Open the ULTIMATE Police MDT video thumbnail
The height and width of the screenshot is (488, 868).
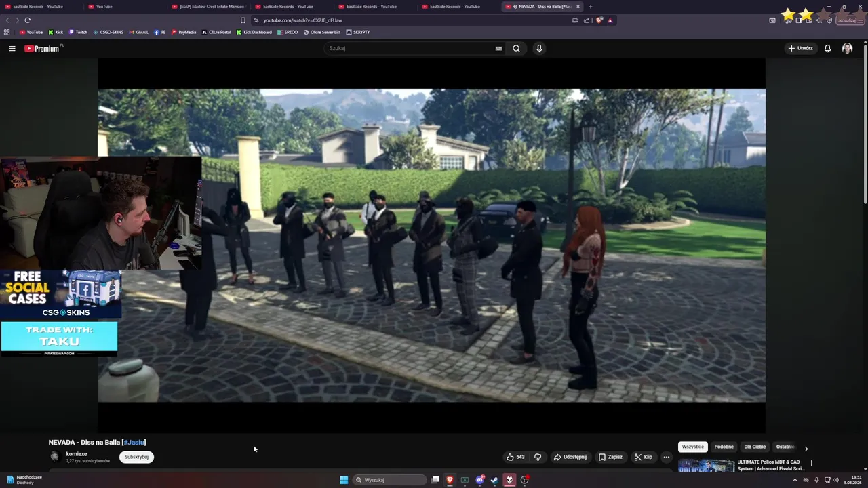click(x=706, y=466)
